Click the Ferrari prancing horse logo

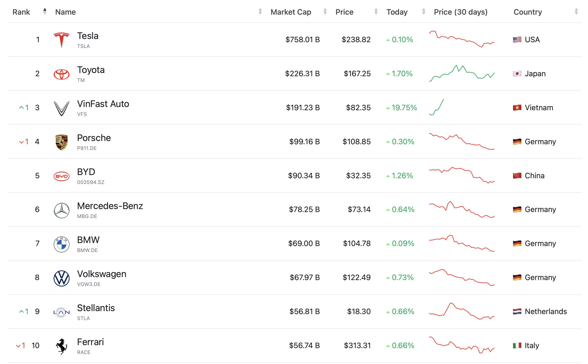coord(62,346)
